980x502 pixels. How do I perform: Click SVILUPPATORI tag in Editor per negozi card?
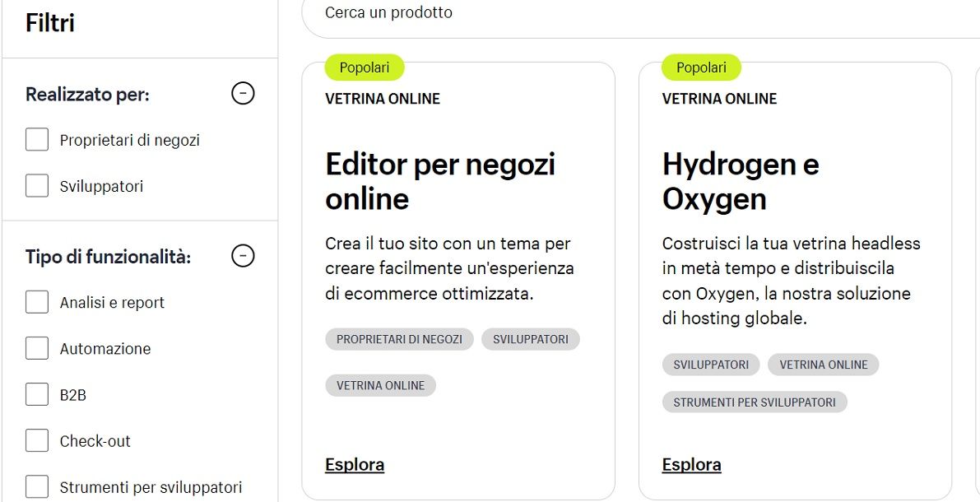pyautogui.click(x=531, y=339)
